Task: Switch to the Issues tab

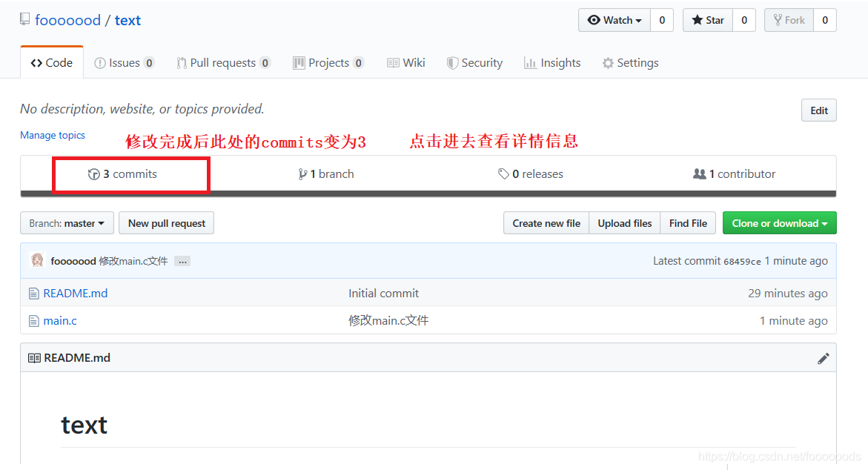Action: 124,62
